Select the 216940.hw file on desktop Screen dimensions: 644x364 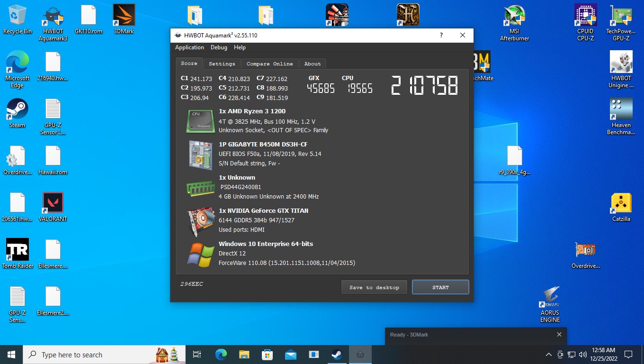(x=53, y=66)
